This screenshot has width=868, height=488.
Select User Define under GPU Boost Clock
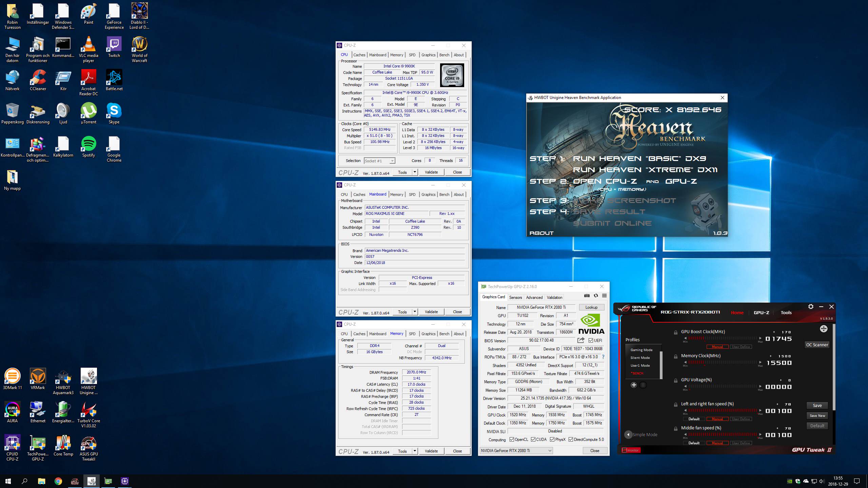(741, 347)
